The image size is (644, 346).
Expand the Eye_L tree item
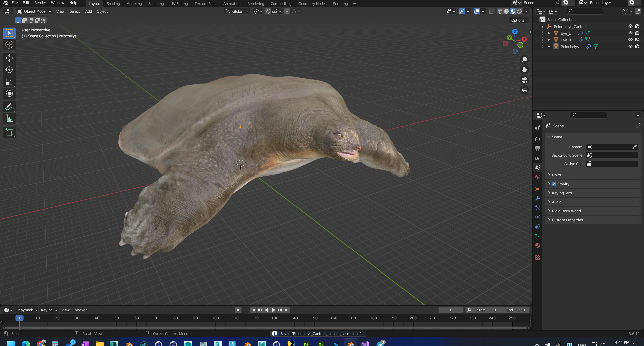[x=549, y=33]
